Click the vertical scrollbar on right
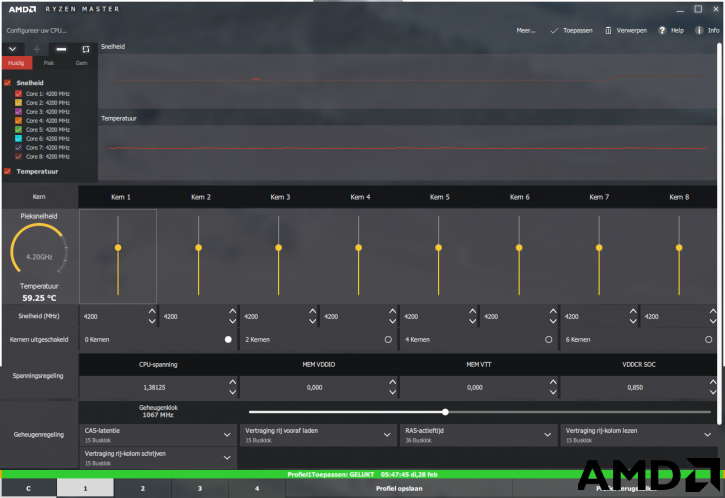Image resolution: width=725 pixels, height=498 pixels. [x=719, y=234]
